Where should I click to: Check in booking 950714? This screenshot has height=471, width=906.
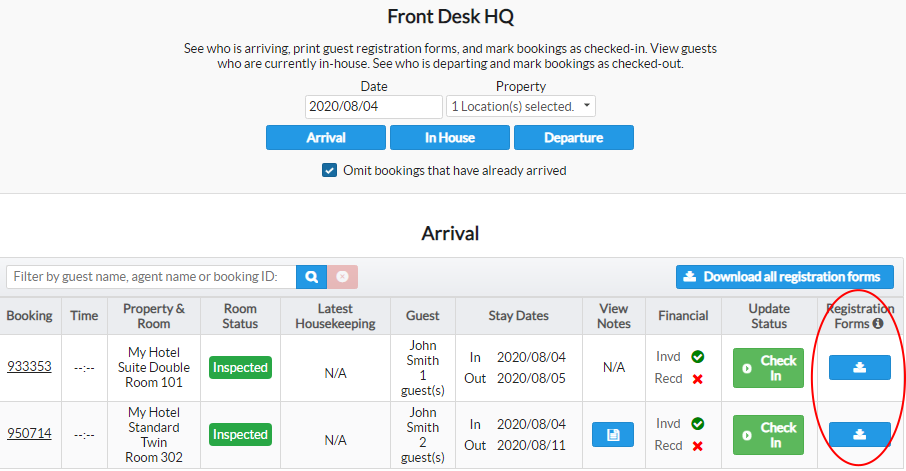click(x=768, y=435)
